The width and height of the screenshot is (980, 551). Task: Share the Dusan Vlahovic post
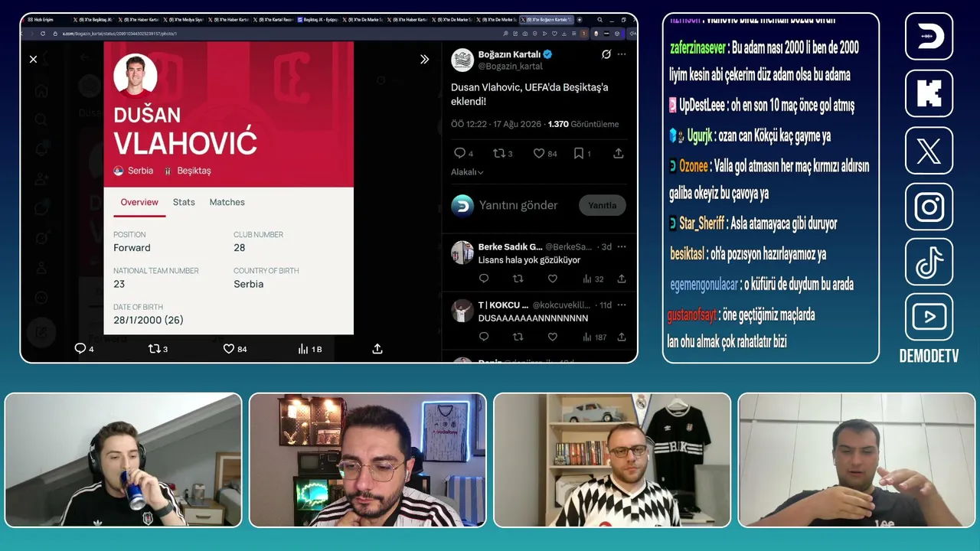point(618,153)
